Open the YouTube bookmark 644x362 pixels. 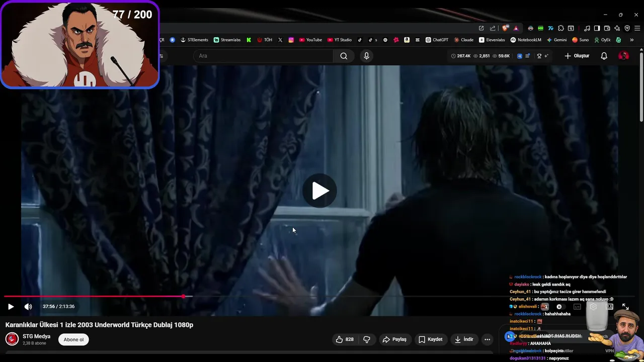[310, 40]
